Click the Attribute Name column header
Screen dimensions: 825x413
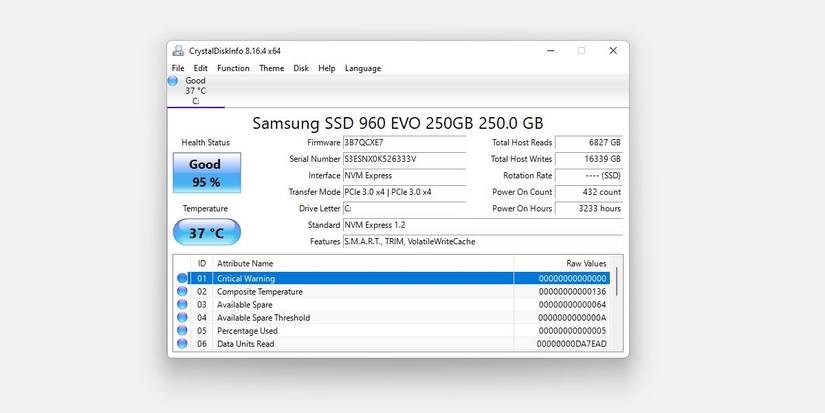pyautogui.click(x=363, y=264)
